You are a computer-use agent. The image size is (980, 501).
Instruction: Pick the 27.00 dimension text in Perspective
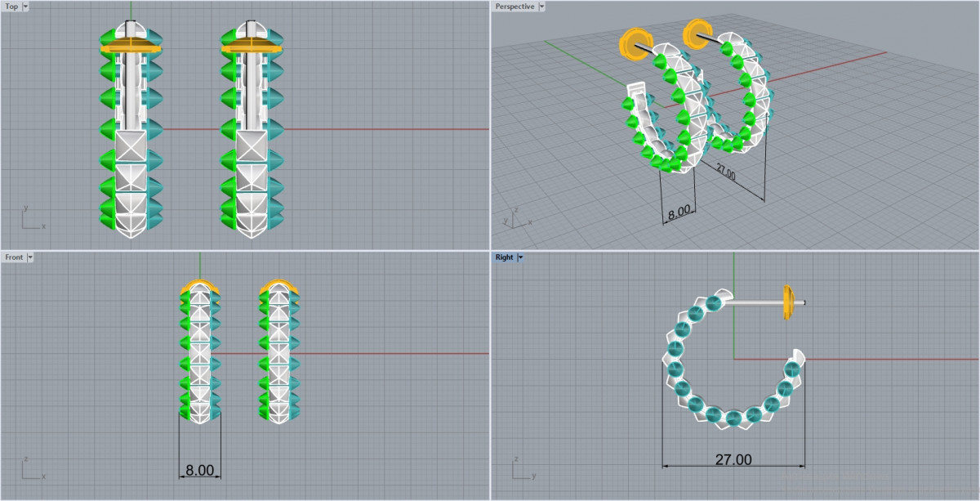[x=725, y=173]
